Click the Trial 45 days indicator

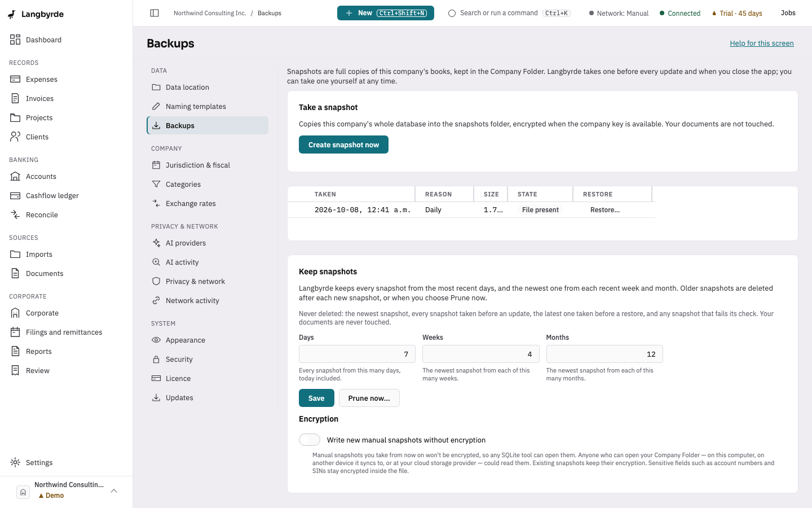736,13
